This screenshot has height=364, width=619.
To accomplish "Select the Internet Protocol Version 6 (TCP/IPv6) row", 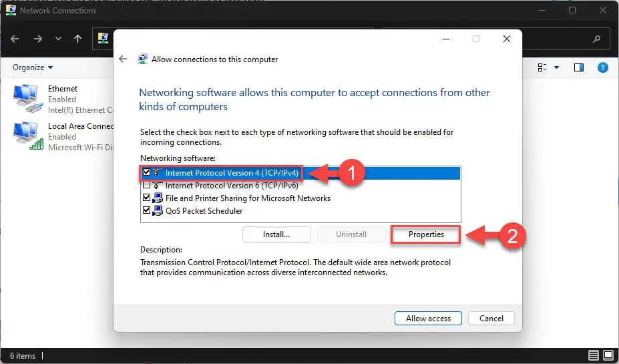I will pos(300,185).
